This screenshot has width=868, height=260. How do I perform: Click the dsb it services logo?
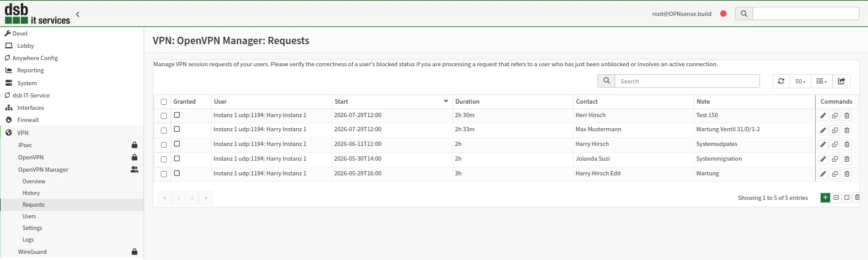[x=37, y=13]
